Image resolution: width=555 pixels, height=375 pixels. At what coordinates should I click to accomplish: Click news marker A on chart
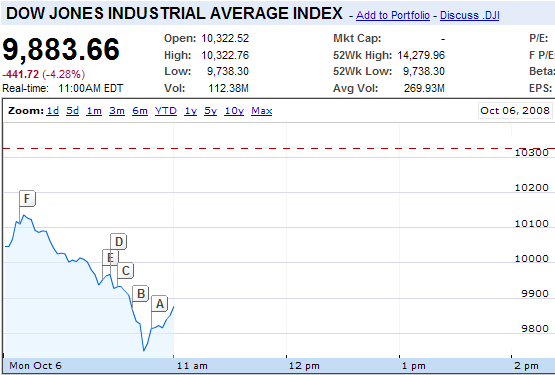coord(160,304)
